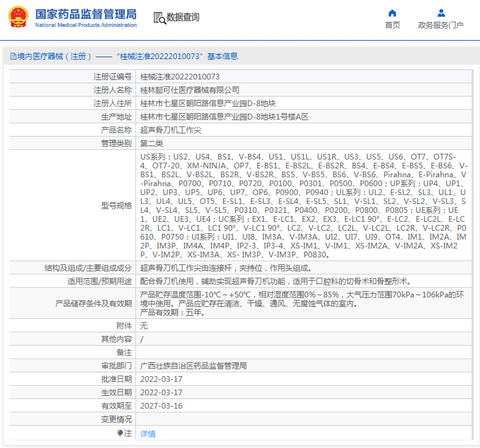Screen dimensions: 480x448
Task: Select the 无 attachment value
Action: pyautogui.click(x=144, y=326)
